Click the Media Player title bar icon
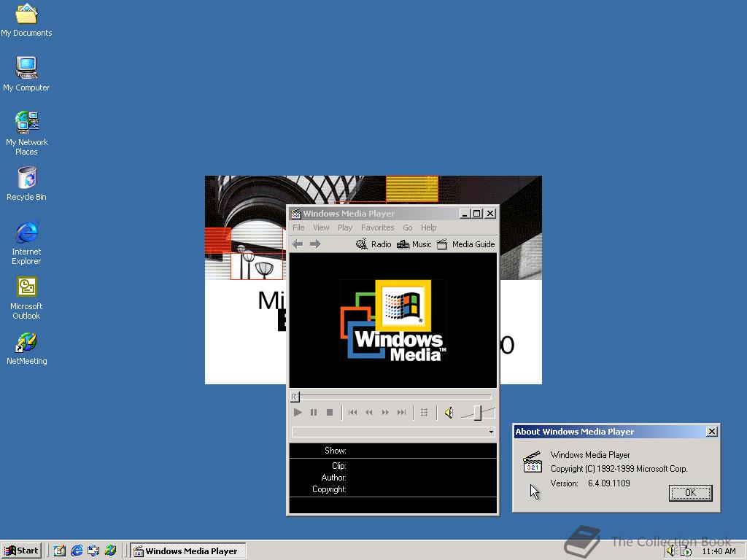The image size is (747, 560). click(296, 214)
